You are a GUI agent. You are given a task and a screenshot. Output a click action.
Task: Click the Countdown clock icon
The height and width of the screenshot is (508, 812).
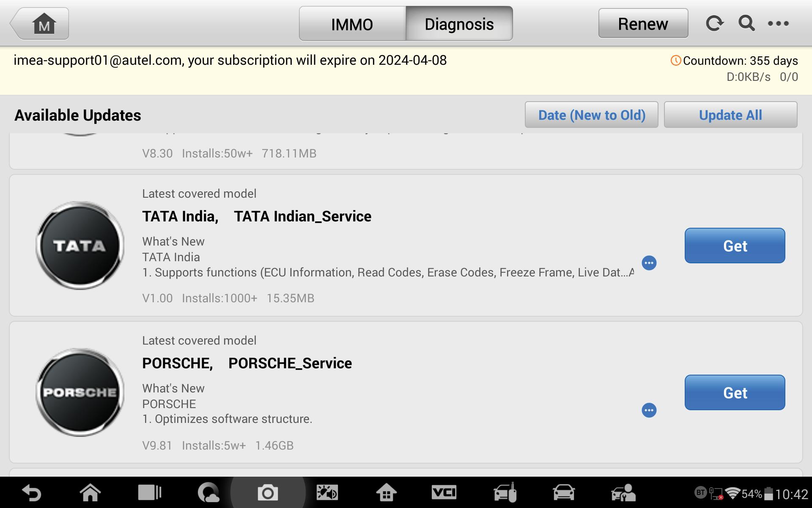point(675,61)
